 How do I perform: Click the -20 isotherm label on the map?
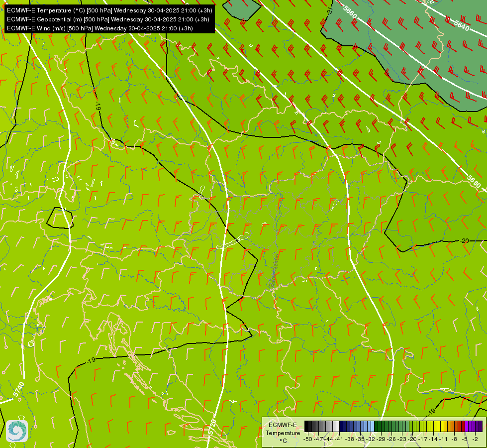click(x=464, y=240)
